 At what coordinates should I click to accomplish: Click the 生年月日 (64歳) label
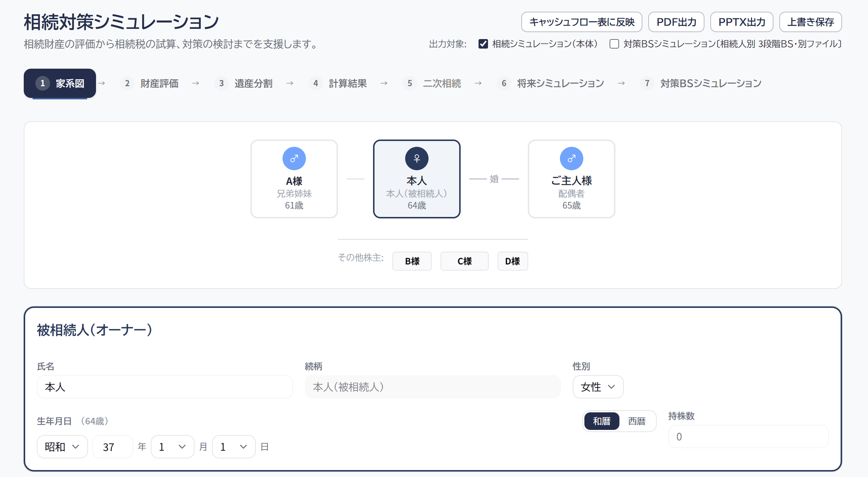coord(73,421)
